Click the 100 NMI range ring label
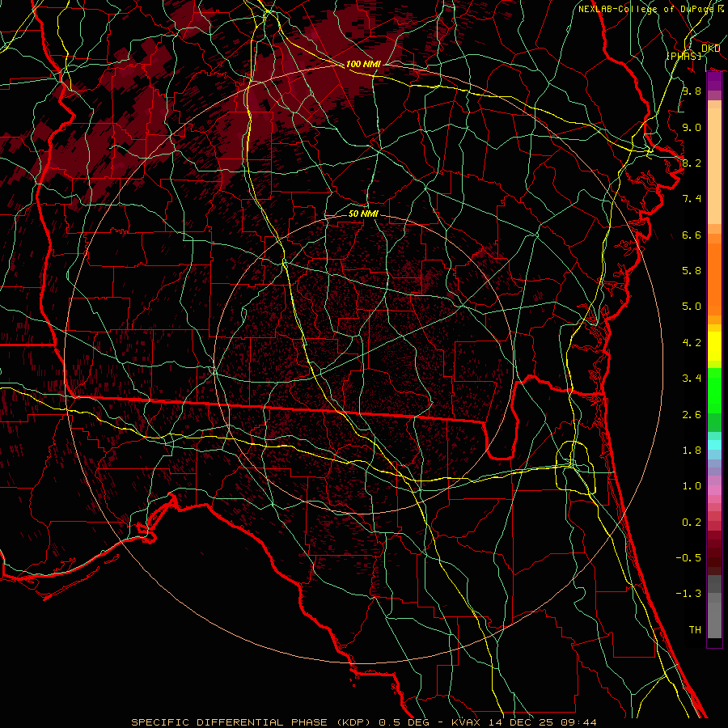 tap(363, 64)
